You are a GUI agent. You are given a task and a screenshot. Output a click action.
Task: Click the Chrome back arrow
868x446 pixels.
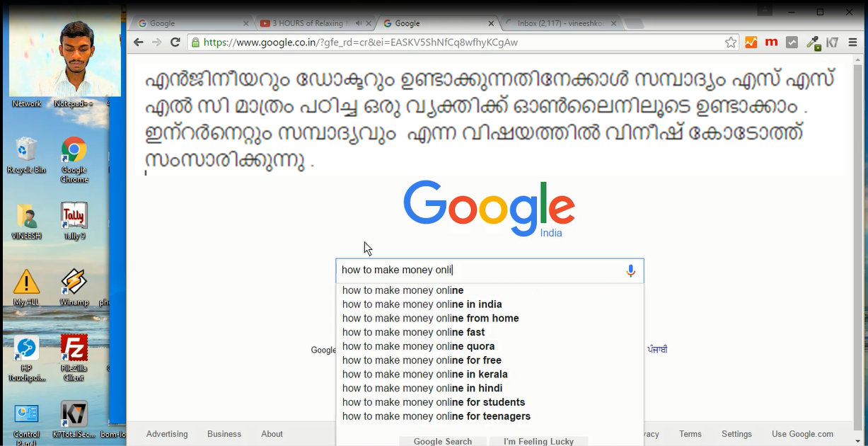click(139, 42)
